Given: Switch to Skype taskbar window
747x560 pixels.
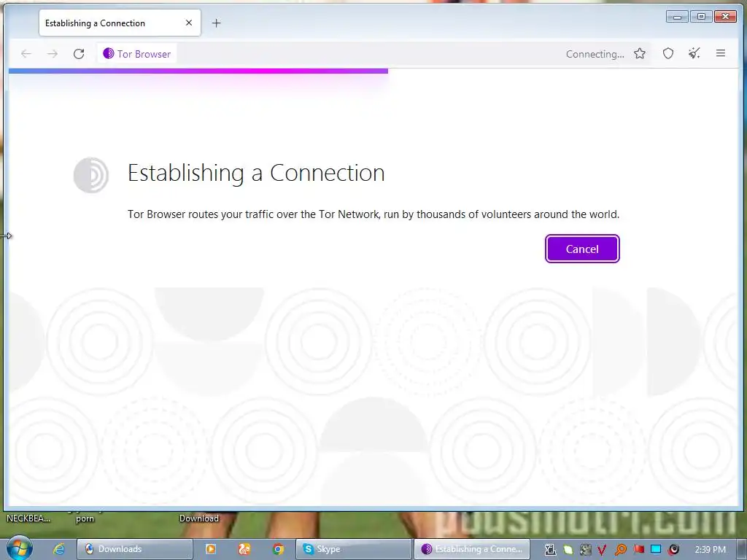Looking at the screenshot, I should (354, 549).
